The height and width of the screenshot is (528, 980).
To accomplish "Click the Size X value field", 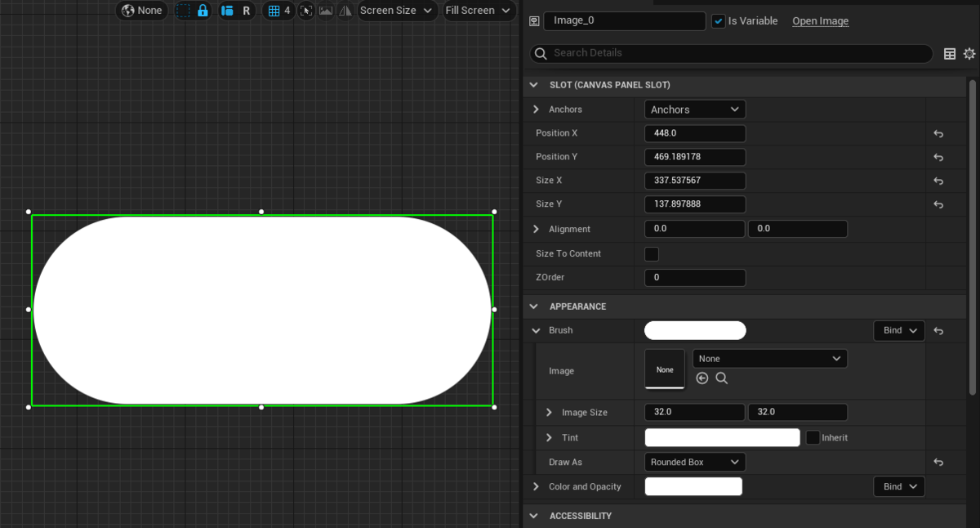I will coord(695,181).
